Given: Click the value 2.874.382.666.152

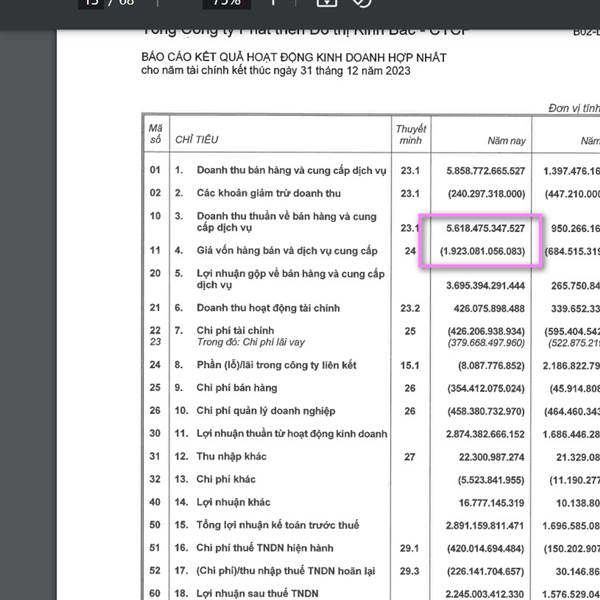Looking at the screenshot, I should point(485,434).
